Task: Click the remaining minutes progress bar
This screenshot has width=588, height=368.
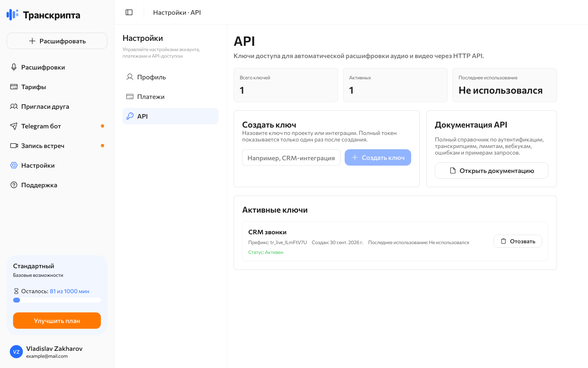Action: pos(57,300)
